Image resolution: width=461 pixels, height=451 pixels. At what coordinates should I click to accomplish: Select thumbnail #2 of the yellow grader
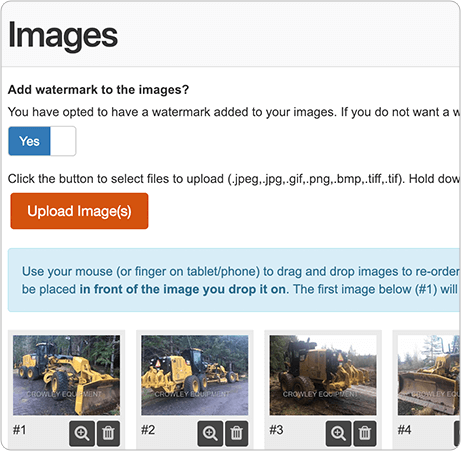[x=195, y=375]
